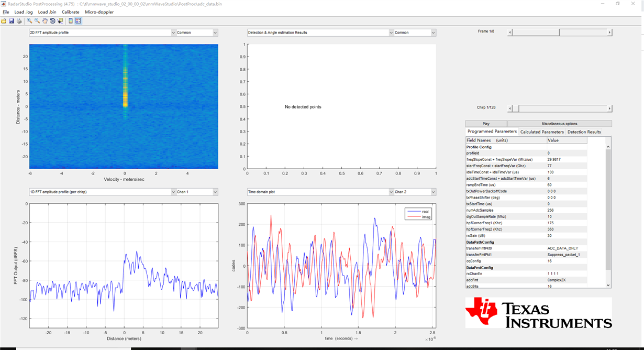
Task: Click the Value column header
Action: point(567,140)
